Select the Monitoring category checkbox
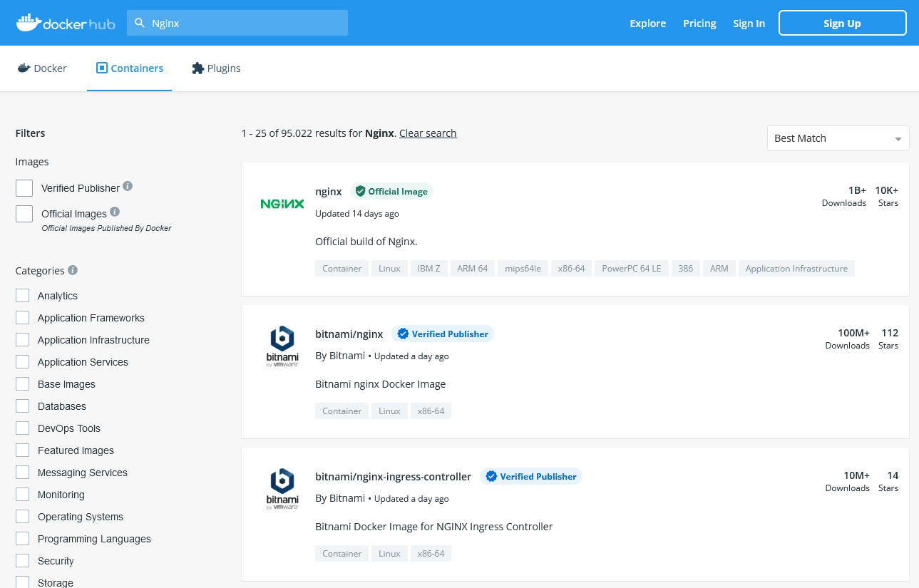 coord(23,495)
